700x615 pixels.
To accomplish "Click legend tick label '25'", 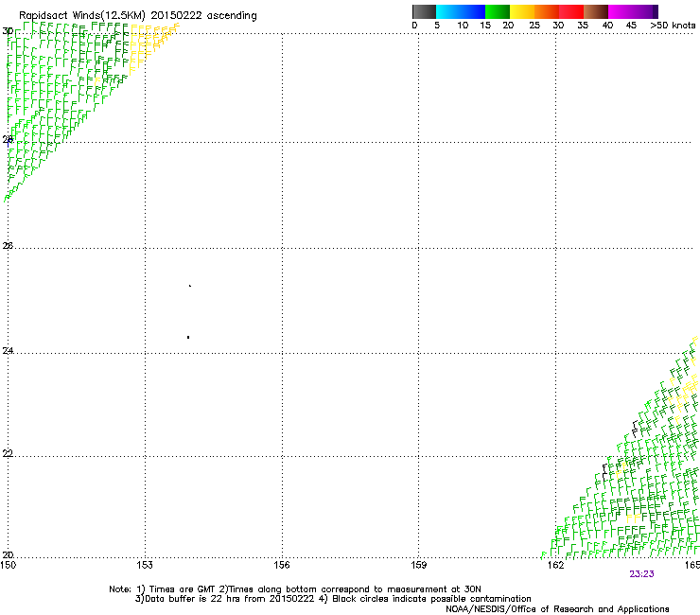I will point(534,26).
